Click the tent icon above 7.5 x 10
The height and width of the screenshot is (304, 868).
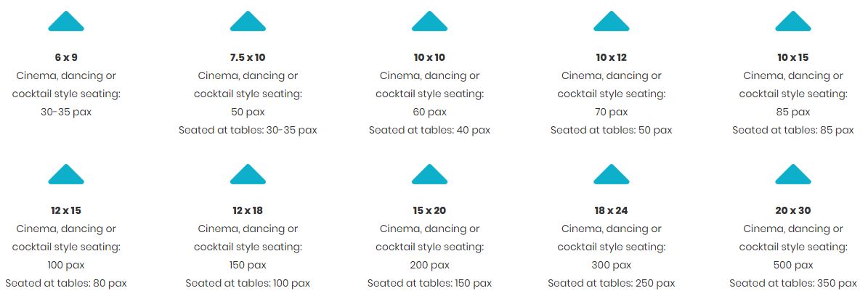coord(248,21)
